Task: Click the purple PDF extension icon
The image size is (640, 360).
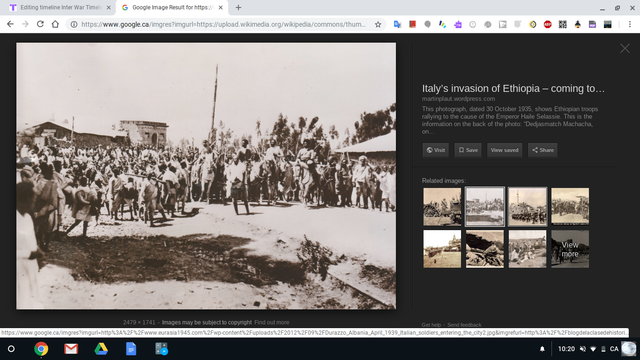Action: tap(592, 24)
